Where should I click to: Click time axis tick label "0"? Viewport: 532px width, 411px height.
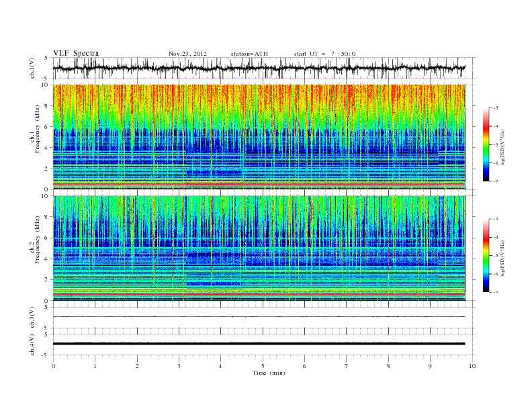click(x=53, y=366)
